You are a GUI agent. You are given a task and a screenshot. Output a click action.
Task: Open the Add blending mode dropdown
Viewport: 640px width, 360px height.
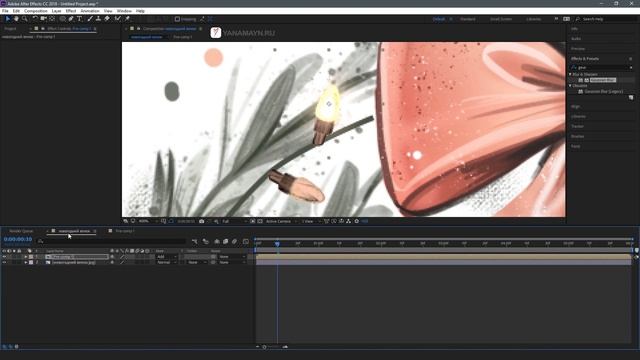pos(167,257)
